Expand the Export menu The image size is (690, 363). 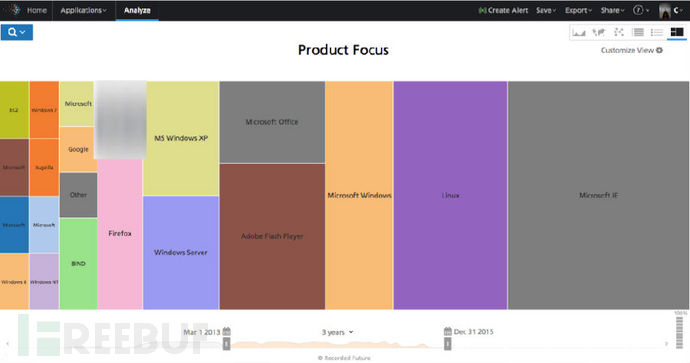[x=578, y=10]
